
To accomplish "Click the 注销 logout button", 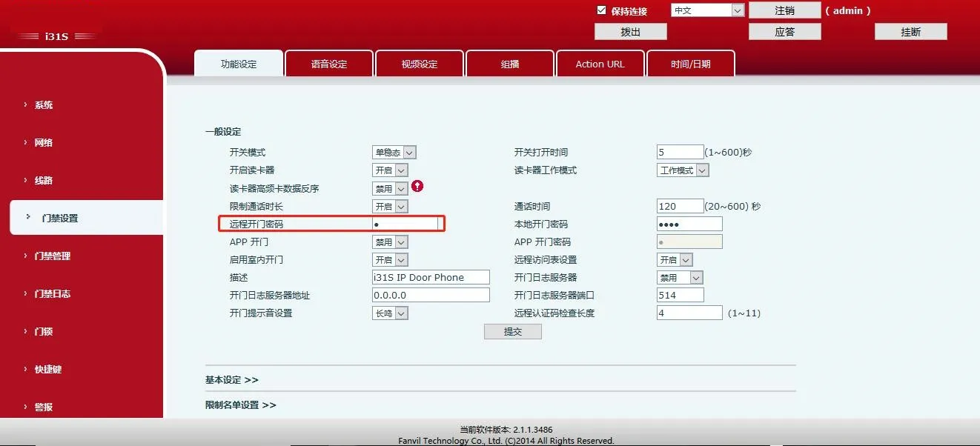I will (x=784, y=10).
